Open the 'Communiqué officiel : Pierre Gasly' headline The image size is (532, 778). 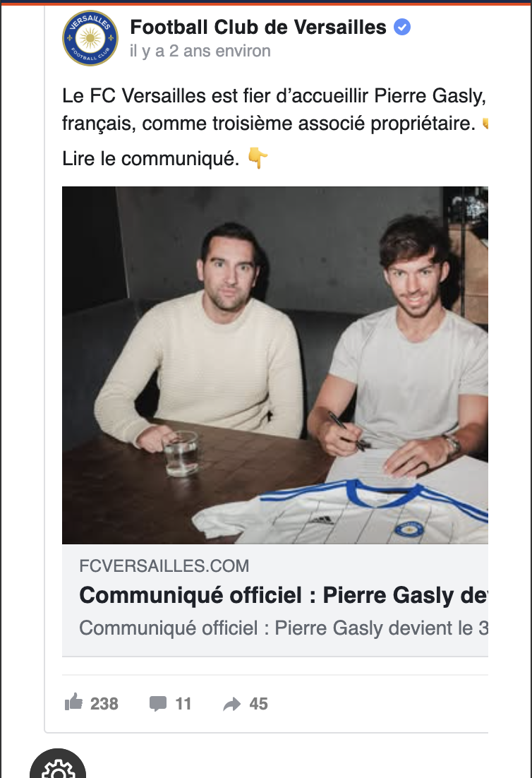tap(283, 595)
